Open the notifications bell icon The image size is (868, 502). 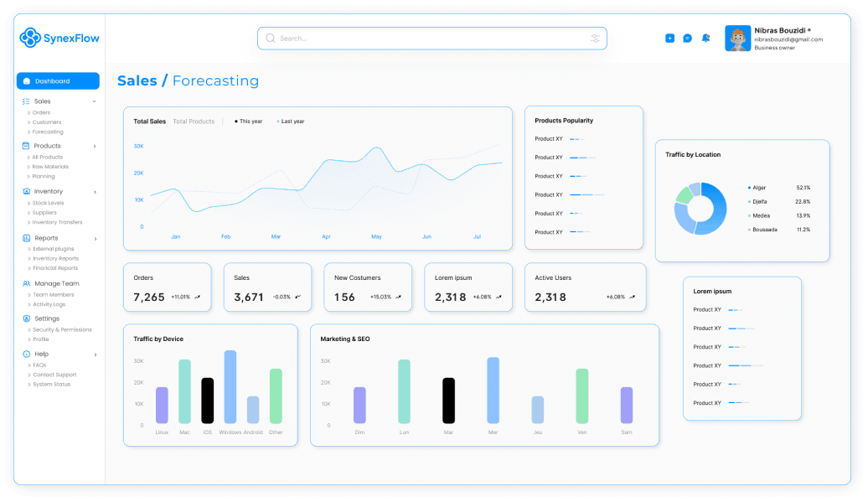click(705, 38)
